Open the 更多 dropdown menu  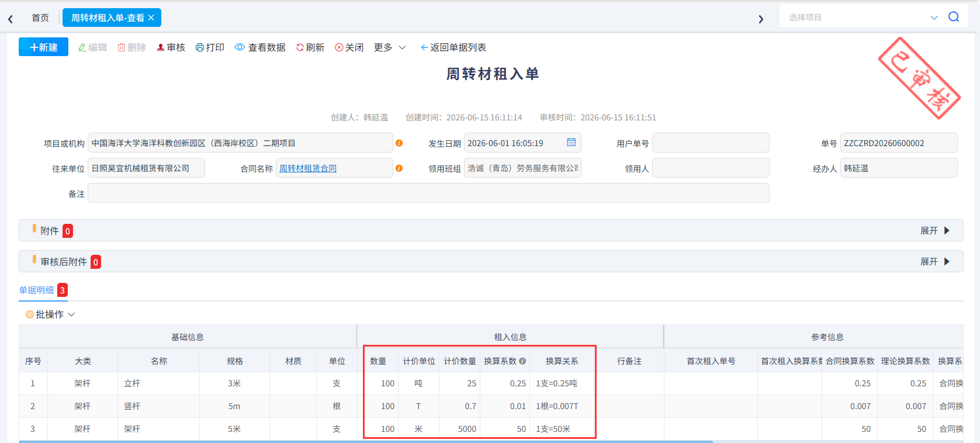[390, 47]
